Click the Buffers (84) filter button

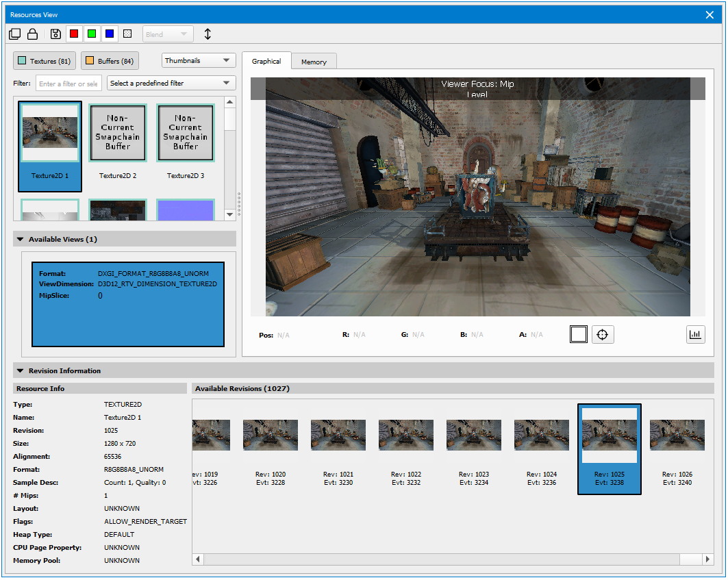pos(110,61)
